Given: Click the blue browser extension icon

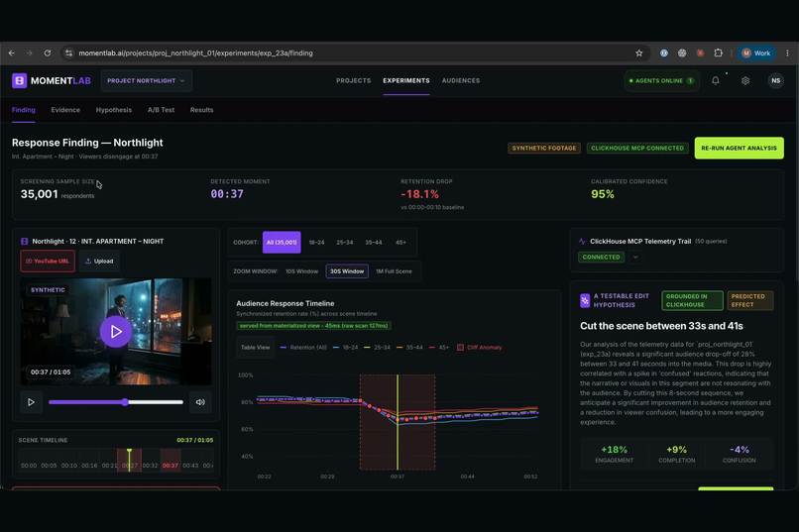Looking at the screenshot, I should (x=664, y=53).
